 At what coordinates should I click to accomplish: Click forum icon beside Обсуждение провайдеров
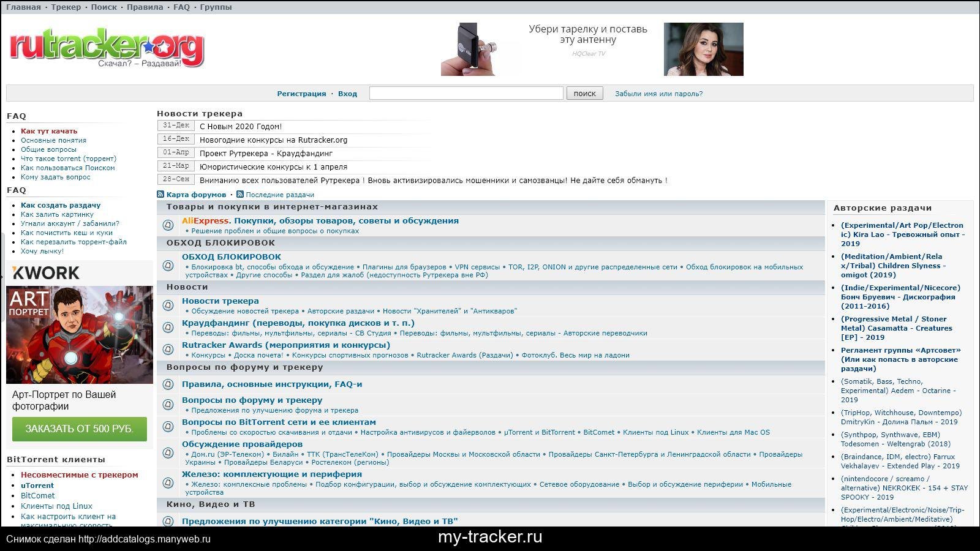(168, 453)
